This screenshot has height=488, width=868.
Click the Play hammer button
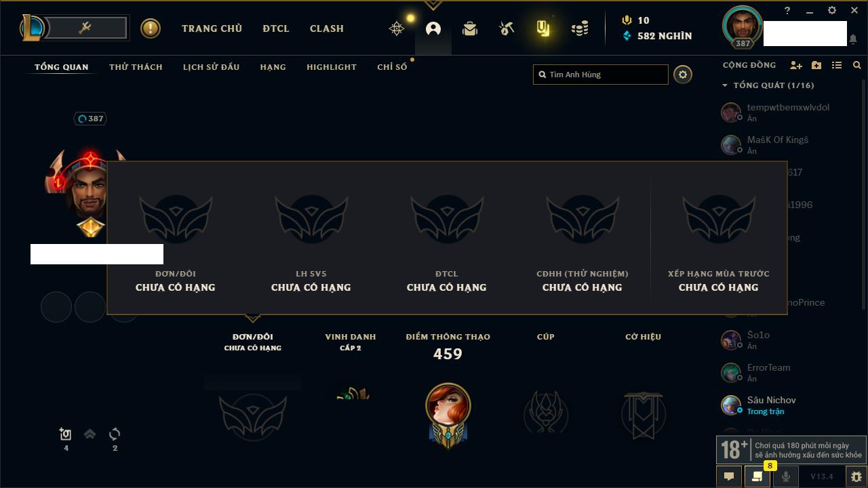[x=85, y=28]
